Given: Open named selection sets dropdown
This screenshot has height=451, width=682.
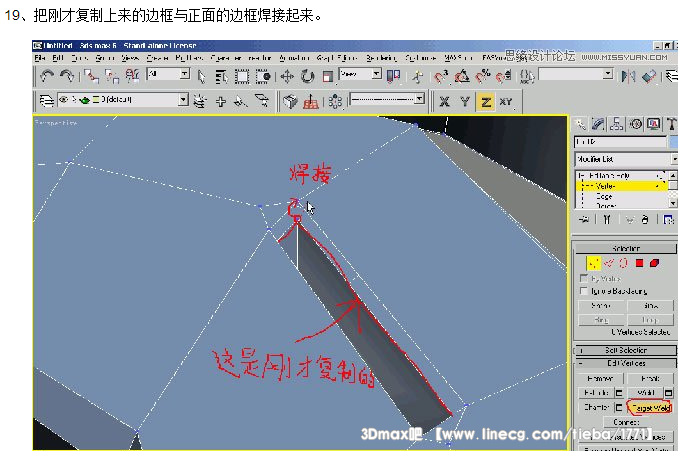Looking at the screenshot, I should (x=576, y=75).
